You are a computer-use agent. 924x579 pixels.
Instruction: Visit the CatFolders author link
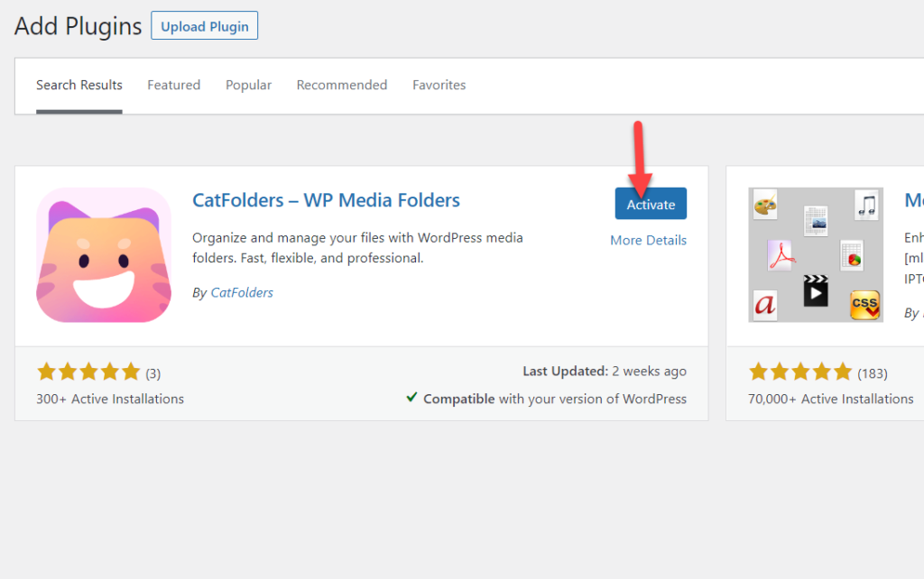(242, 293)
